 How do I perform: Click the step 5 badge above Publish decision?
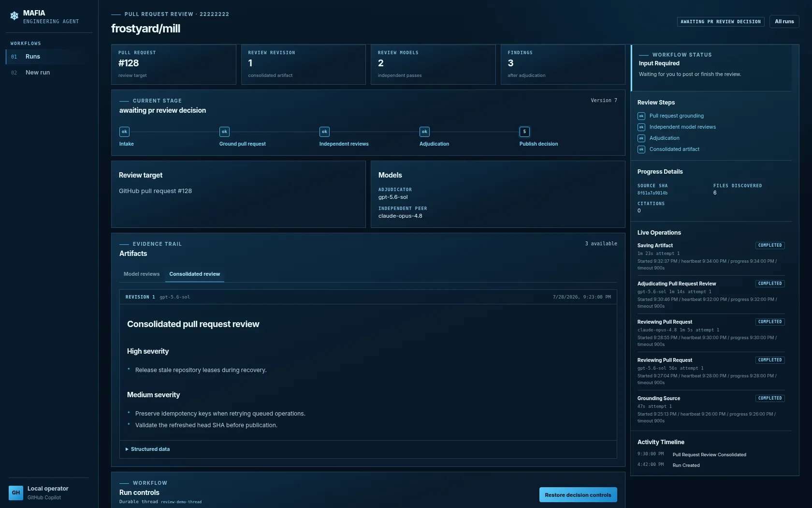524,132
